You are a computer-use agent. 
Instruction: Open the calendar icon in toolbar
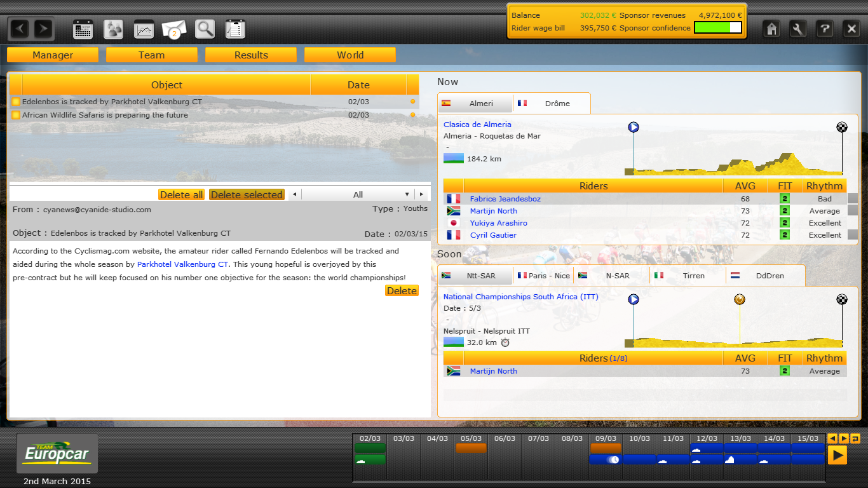pos(83,29)
